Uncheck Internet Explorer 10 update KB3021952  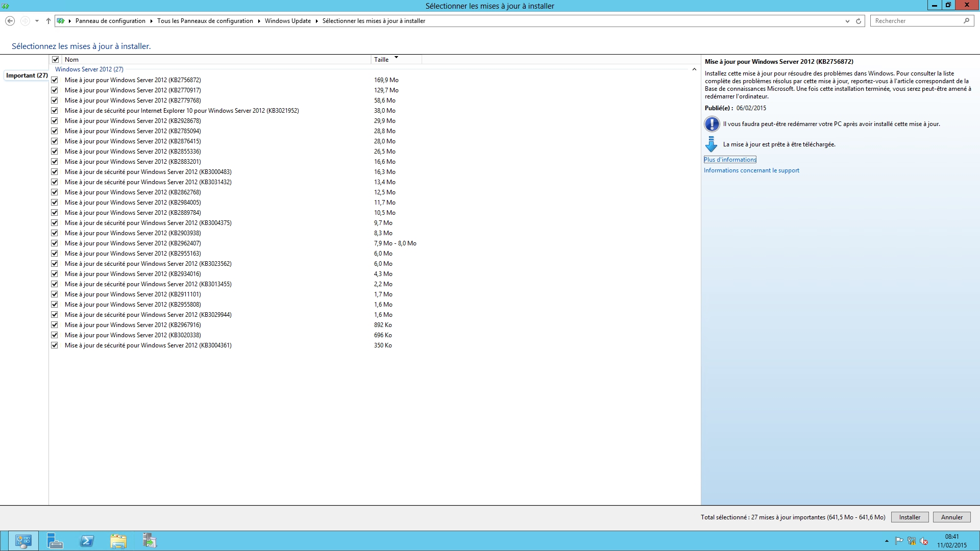[x=55, y=111]
